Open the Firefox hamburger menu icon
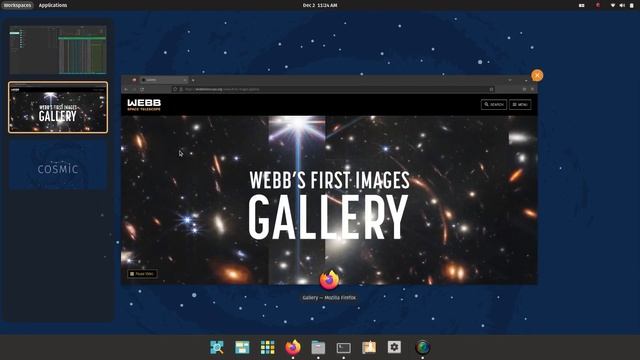Image resolution: width=640 pixels, height=360 pixels. click(532, 89)
